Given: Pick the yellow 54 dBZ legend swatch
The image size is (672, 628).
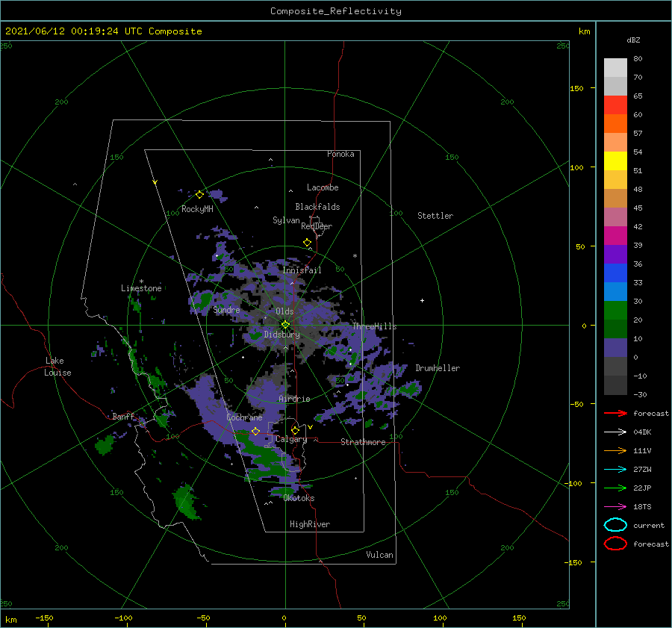Looking at the screenshot, I should pos(615,161).
